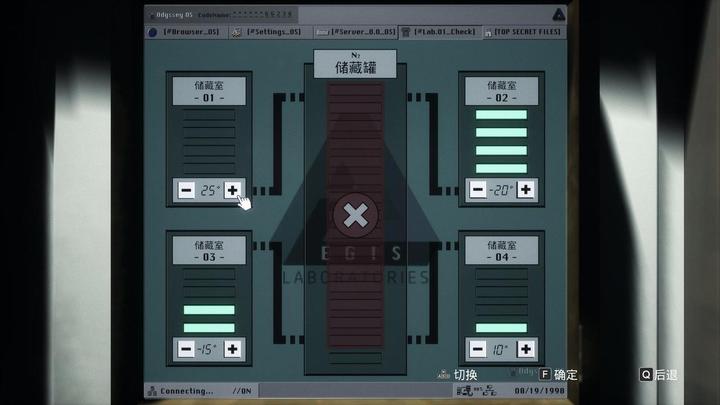
Task: Click the gear icon of Settings tab
Action: click(236, 32)
